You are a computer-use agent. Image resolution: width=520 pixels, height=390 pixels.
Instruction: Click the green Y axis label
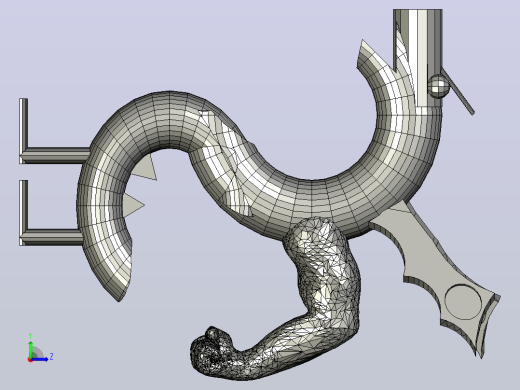(x=30, y=336)
